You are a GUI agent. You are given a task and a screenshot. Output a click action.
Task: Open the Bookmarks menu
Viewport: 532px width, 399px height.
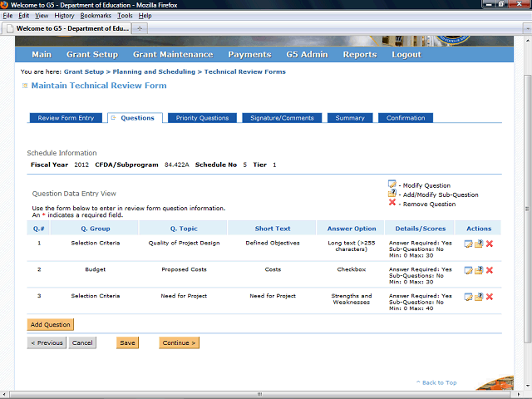coord(96,16)
